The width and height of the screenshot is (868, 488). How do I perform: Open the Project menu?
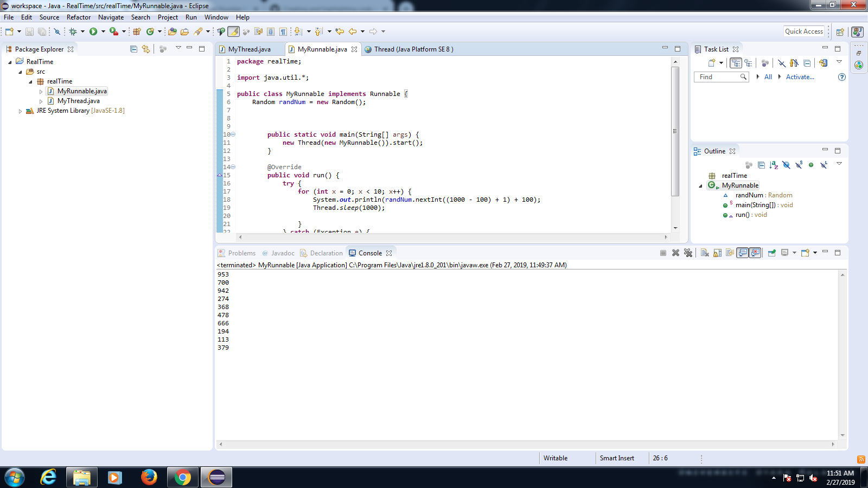[x=168, y=17]
